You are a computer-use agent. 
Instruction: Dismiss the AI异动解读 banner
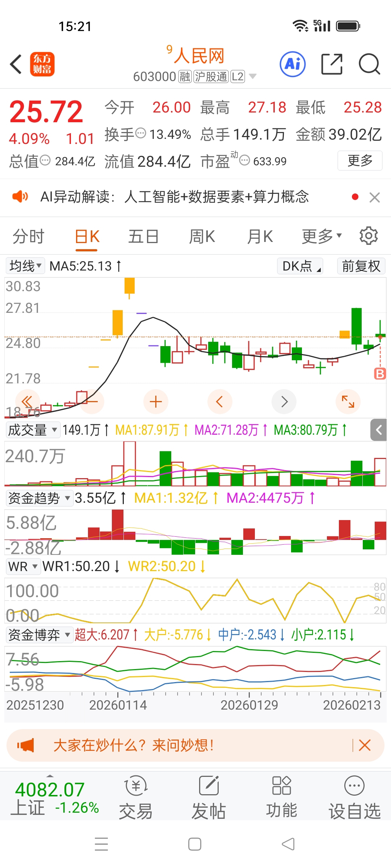[375, 197]
